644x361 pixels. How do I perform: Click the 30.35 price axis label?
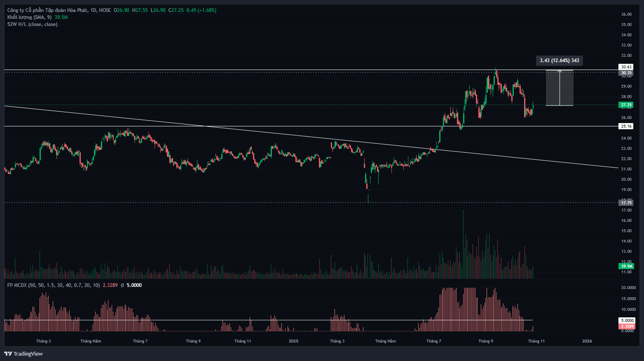point(626,73)
